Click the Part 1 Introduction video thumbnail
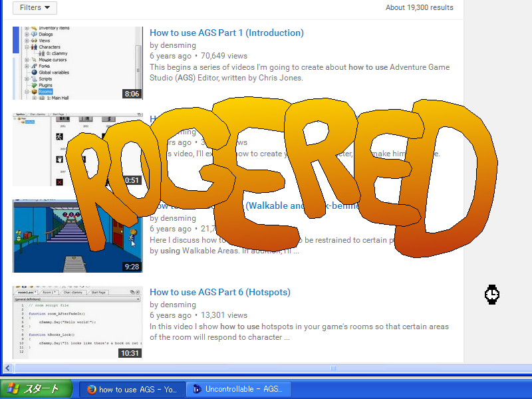This screenshot has height=399, width=532. click(x=77, y=63)
